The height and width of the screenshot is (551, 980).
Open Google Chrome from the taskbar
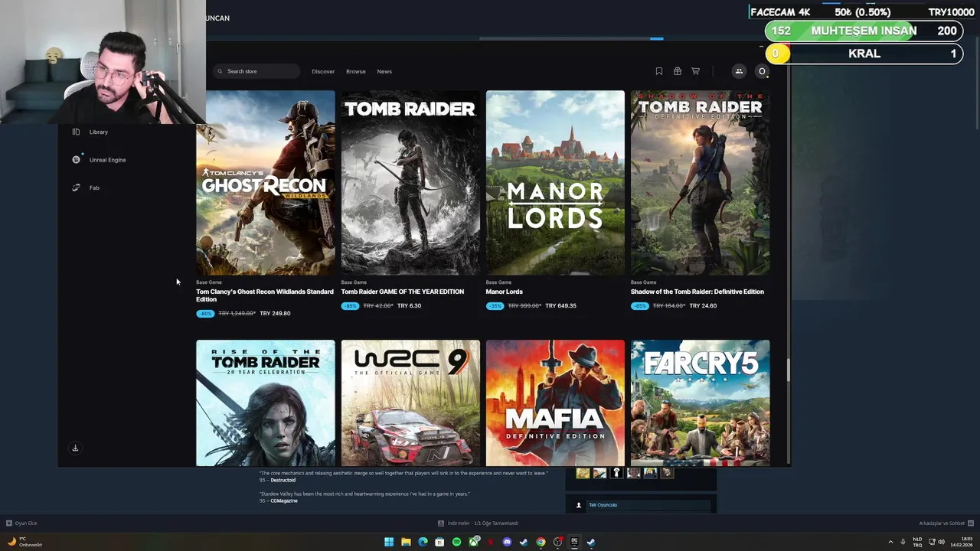point(541,542)
